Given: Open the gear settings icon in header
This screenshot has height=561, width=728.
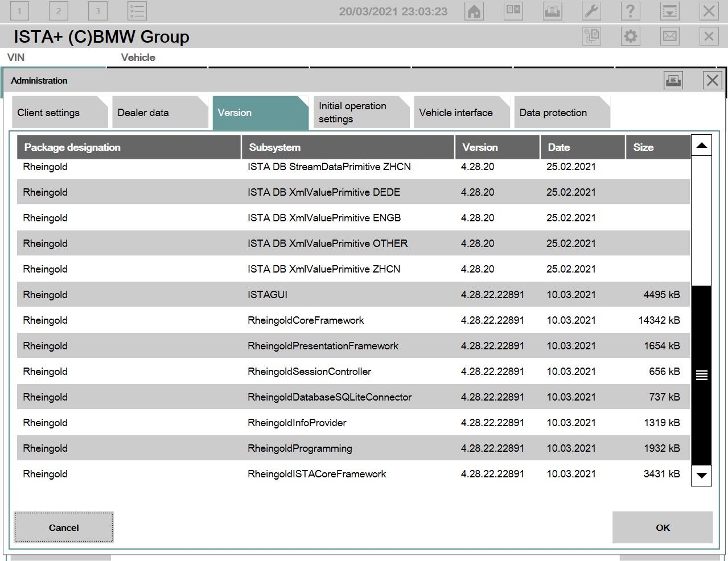Looking at the screenshot, I should 631,36.
